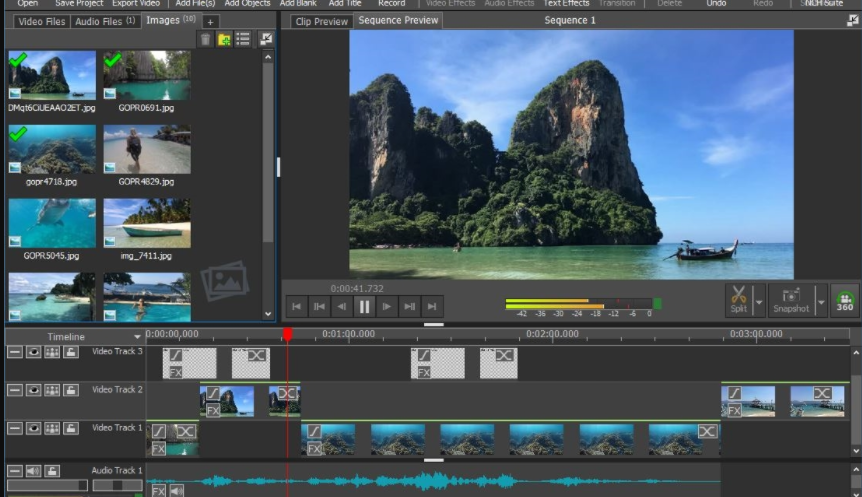
Task: Open FX on first Video Track 2 clip
Action: (213, 410)
